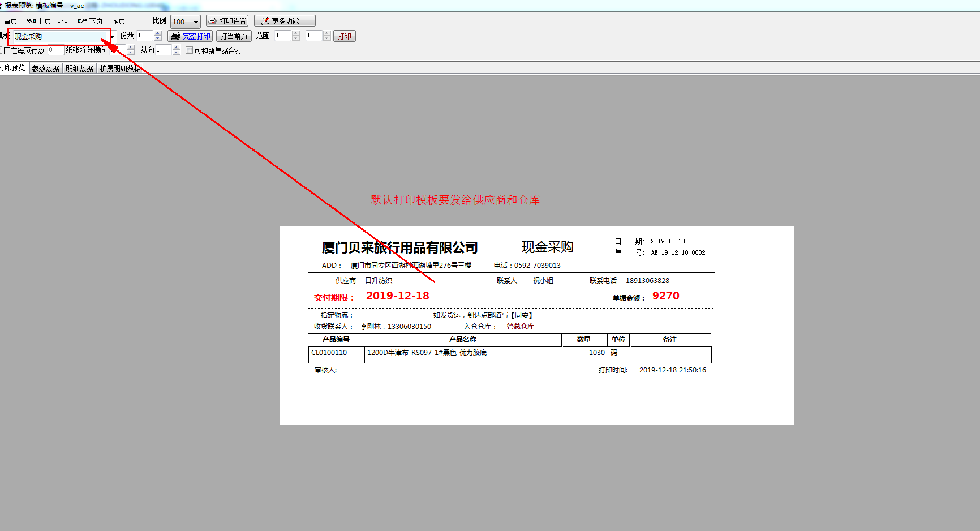This screenshot has width=980, height=531.
Task: Jump to first page 首页
Action: point(10,21)
